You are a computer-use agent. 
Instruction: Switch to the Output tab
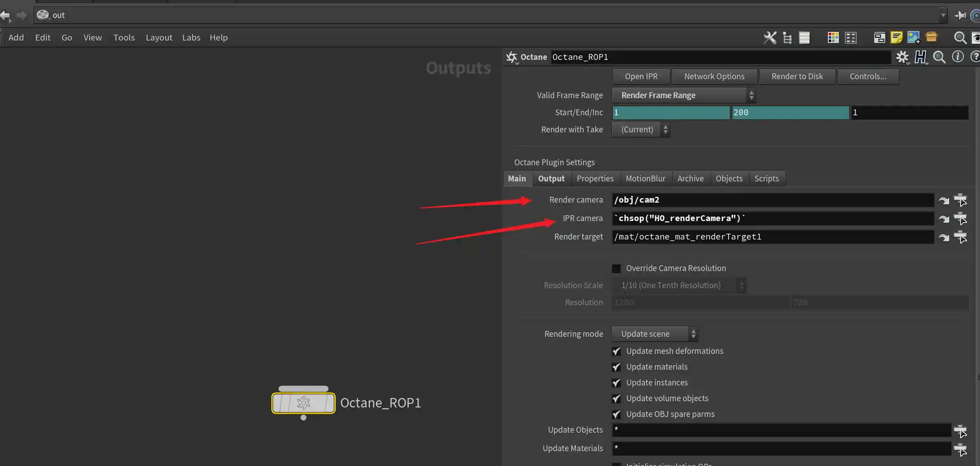(551, 179)
